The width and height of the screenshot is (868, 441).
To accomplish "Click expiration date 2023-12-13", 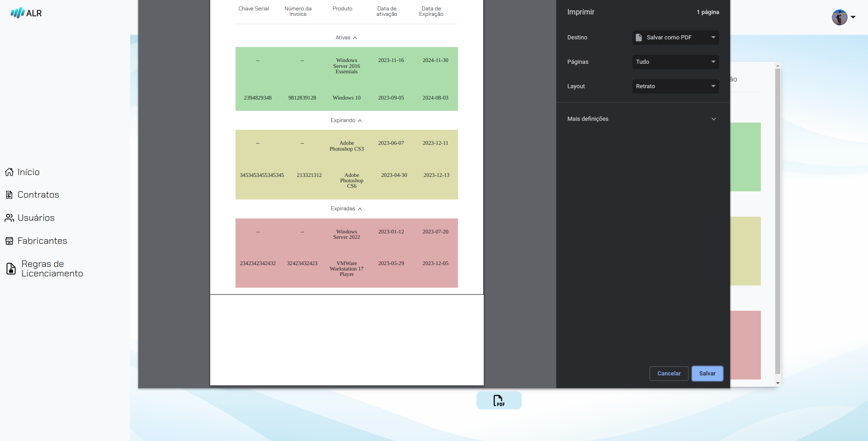I will click(x=436, y=175).
